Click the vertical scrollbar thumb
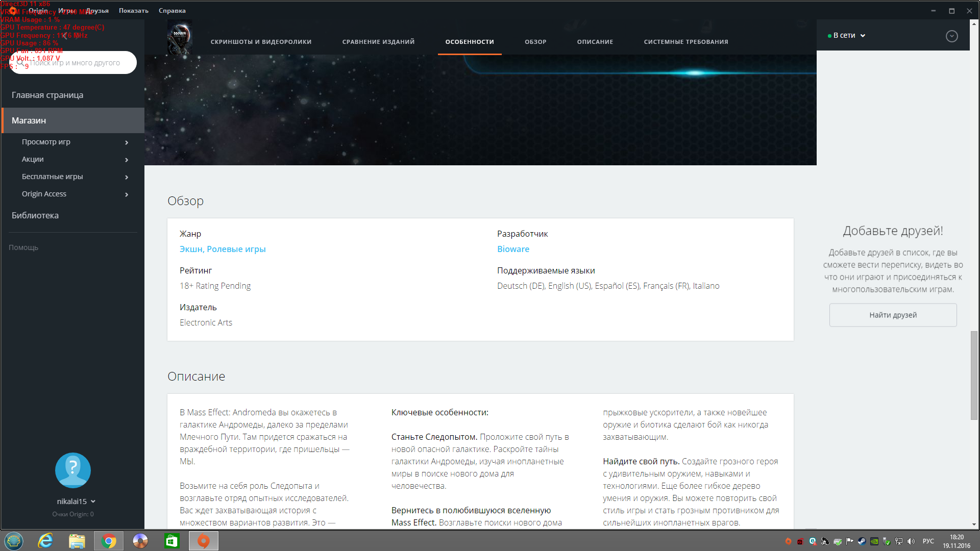 pyautogui.click(x=974, y=375)
